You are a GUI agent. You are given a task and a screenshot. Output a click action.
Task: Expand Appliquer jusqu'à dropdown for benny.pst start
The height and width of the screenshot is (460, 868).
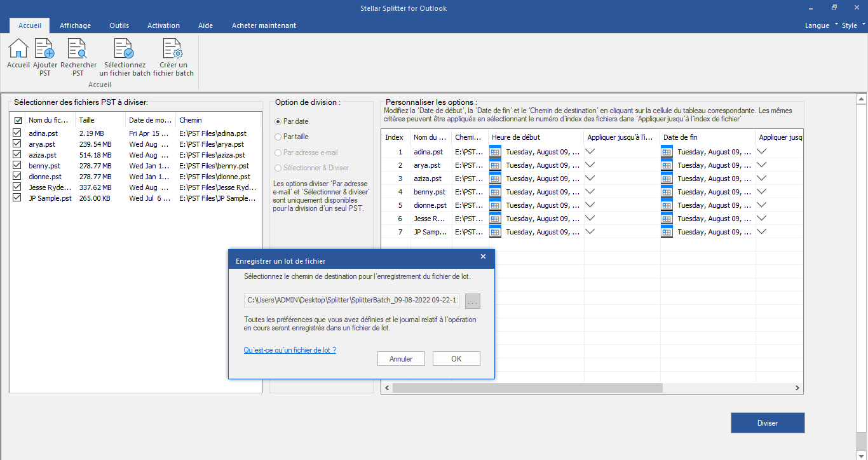click(590, 192)
